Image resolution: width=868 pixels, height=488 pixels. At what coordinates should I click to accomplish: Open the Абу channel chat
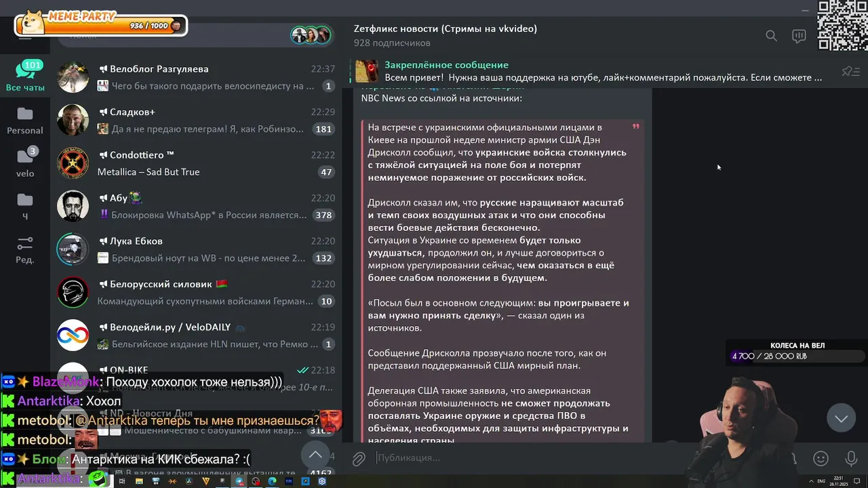(x=196, y=206)
